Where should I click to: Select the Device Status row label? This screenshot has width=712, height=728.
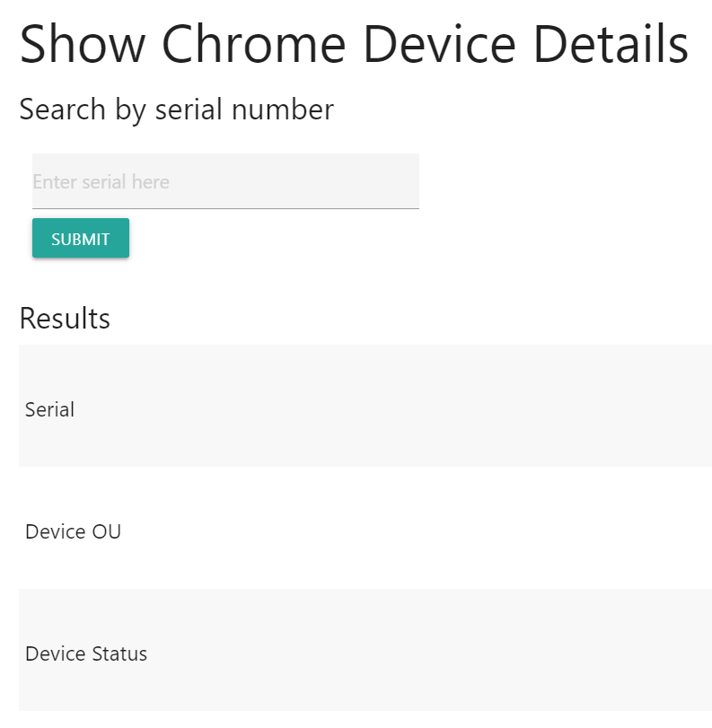[x=86, y=653]
